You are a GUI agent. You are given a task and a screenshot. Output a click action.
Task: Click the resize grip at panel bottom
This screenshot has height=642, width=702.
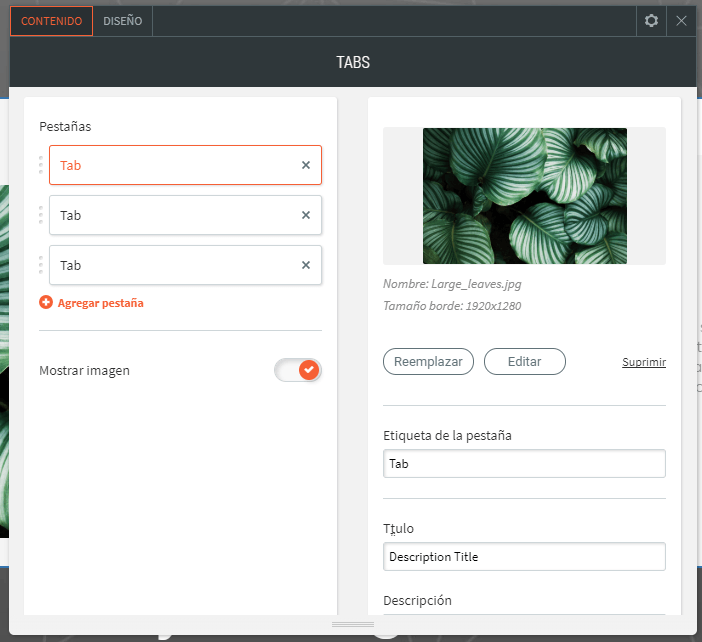(353, 625)
